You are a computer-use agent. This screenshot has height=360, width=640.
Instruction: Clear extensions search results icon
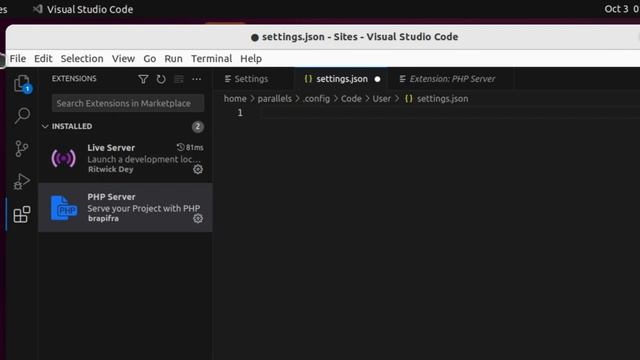(179, 79)
